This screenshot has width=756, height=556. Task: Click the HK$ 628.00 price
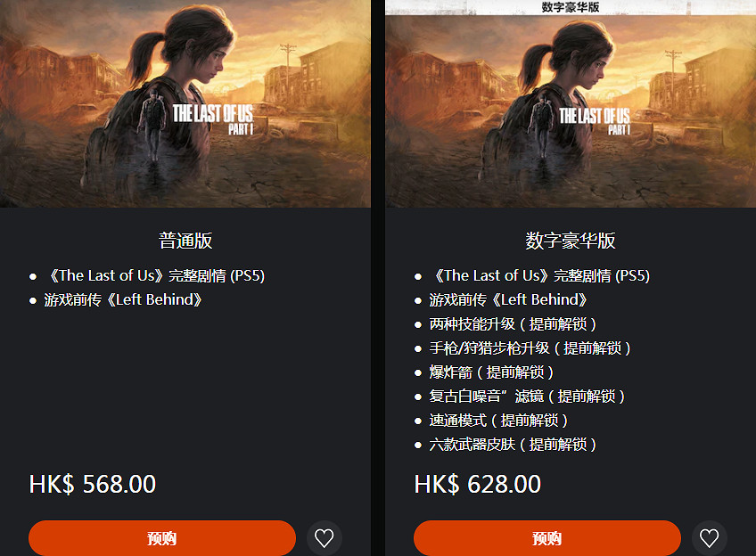(x=477, y=484)
